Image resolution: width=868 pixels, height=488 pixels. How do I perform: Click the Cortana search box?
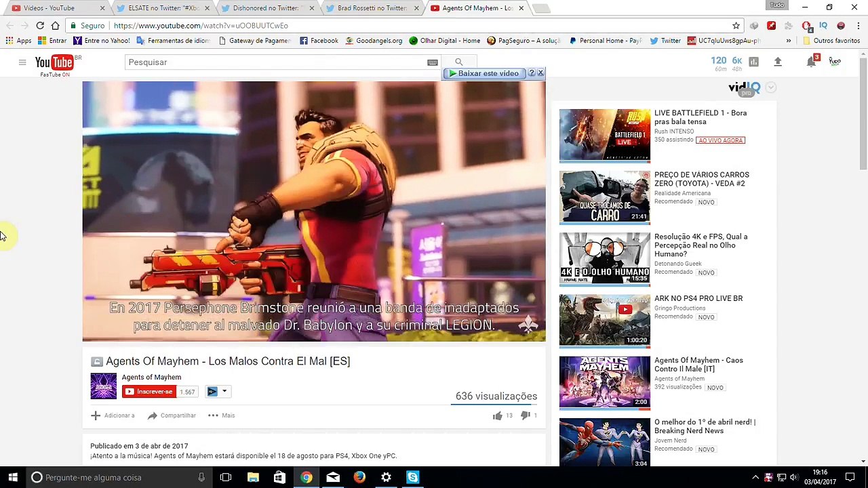point(119,477)
